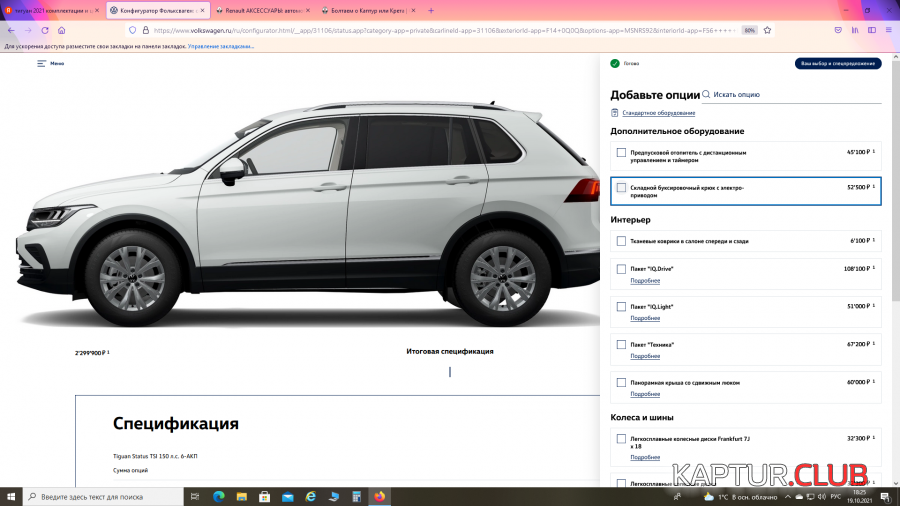Open Подробнее under panoramic roof
This screenshot has width=900, height=506.
click(645, 394)
